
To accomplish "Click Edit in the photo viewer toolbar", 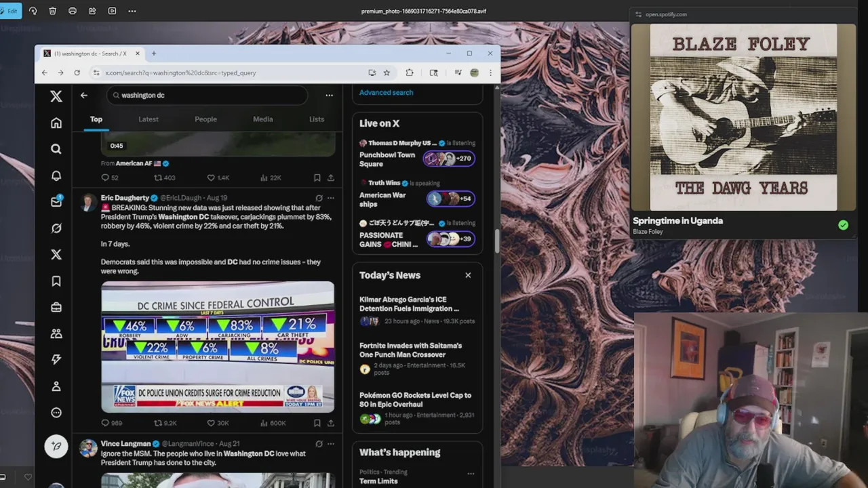I will click(10, 11).
